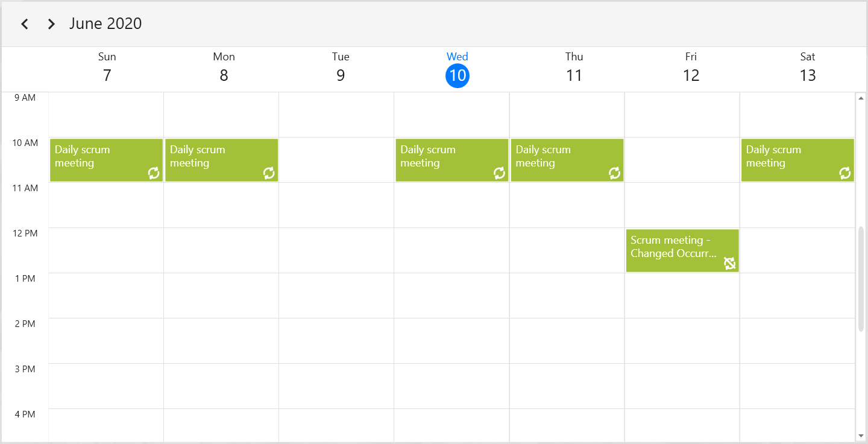
Task: Select empty Tuesday 10 AM time slot
Action: (x=336, y=160)
